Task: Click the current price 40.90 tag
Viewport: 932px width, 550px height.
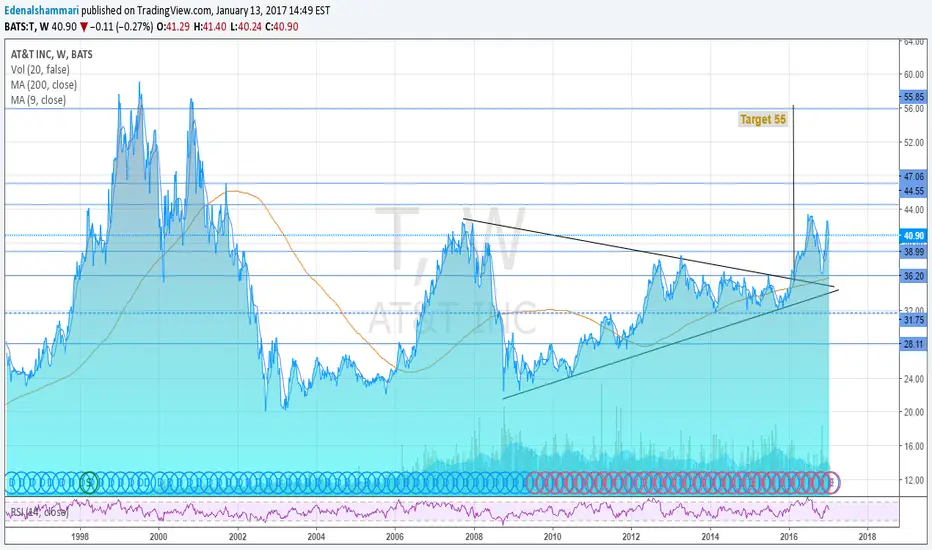Action: 914,235
